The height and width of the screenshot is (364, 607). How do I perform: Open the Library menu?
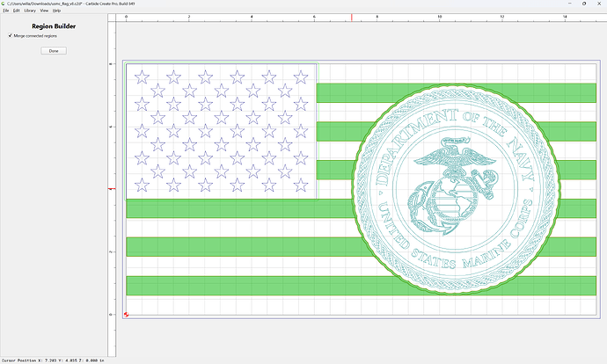pos(30,11)
